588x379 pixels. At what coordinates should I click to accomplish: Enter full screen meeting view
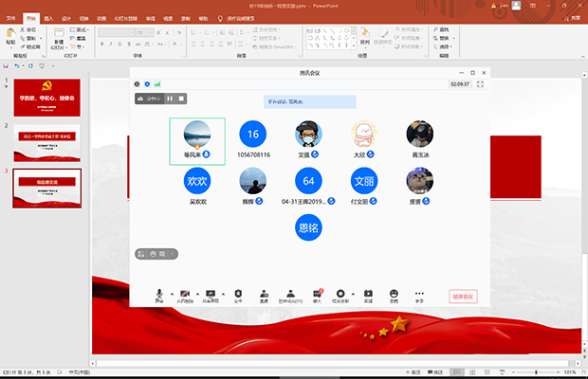pyautogui.click(x=481, y=84)
